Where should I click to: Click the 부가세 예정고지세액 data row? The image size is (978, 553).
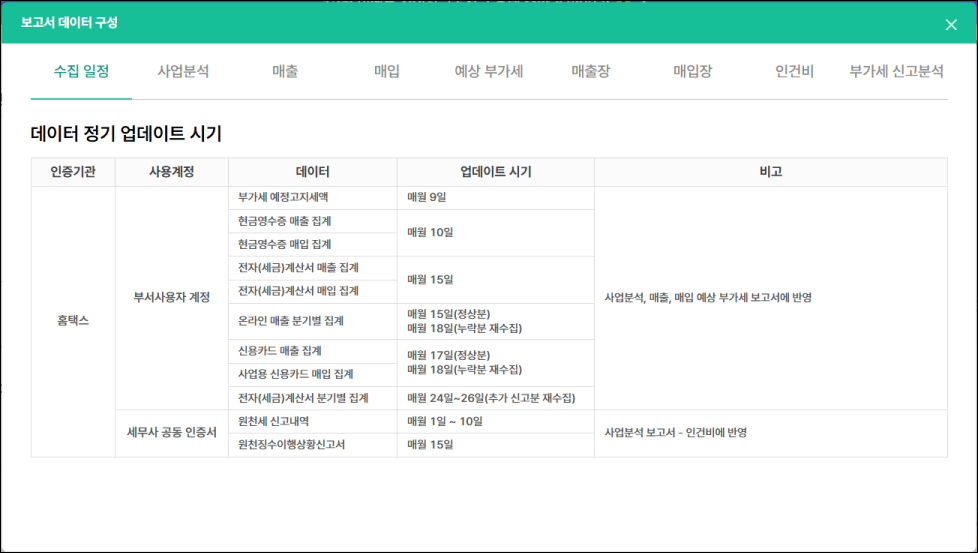click(283, 198)
